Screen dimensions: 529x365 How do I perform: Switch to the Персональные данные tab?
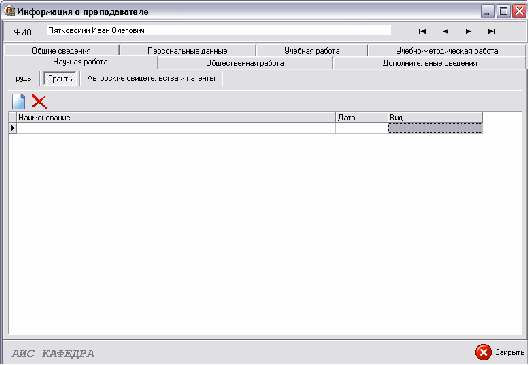(188, 51)
